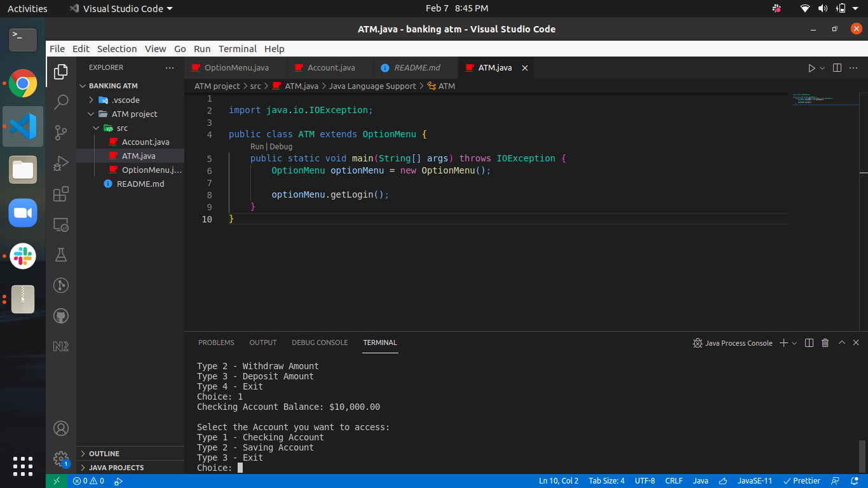Collapse the ATM project folder
The width and height of the screenshot is (868, 488).
click(130, 114)
